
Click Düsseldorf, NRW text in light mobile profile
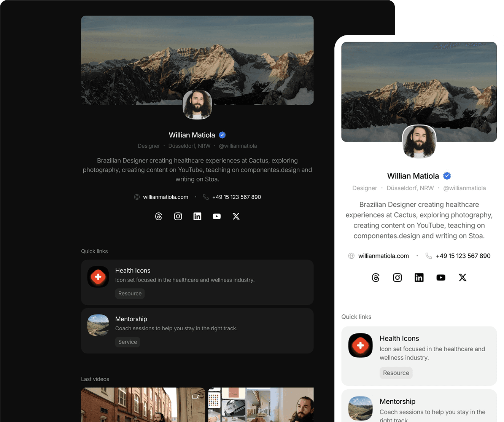(410, 188)
